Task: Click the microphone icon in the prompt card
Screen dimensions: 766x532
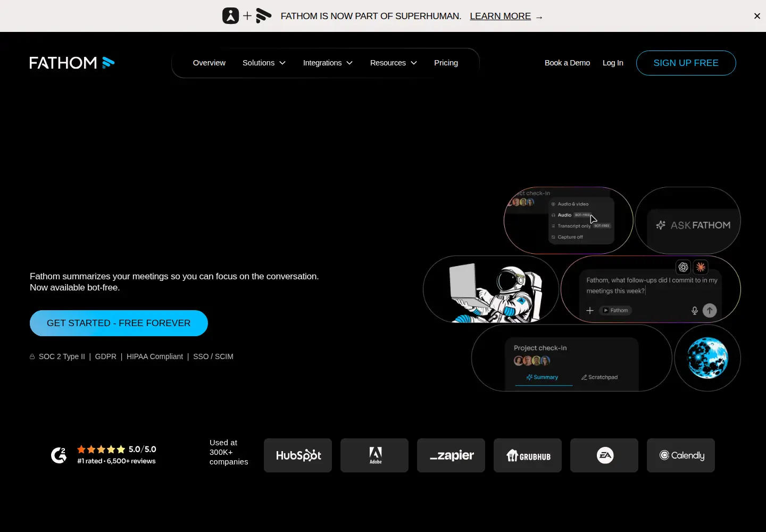Action: click(694, 311)
